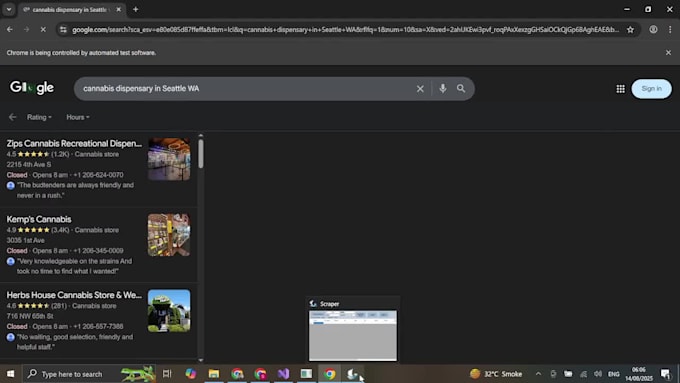The height and width of the screenshot is (383, 680).
Task: Go back using the results back arrow
Action: coord(12,117)
